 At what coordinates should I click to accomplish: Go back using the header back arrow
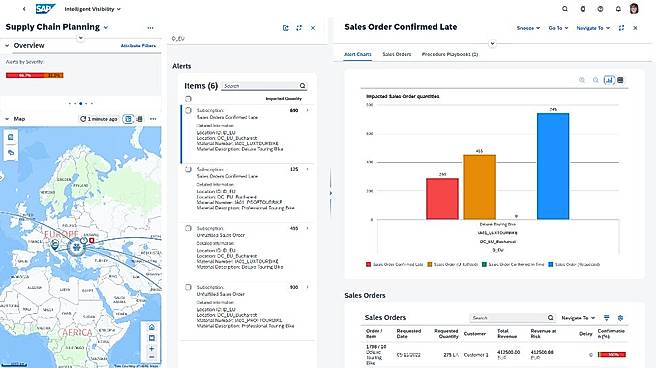coord(24,9)
